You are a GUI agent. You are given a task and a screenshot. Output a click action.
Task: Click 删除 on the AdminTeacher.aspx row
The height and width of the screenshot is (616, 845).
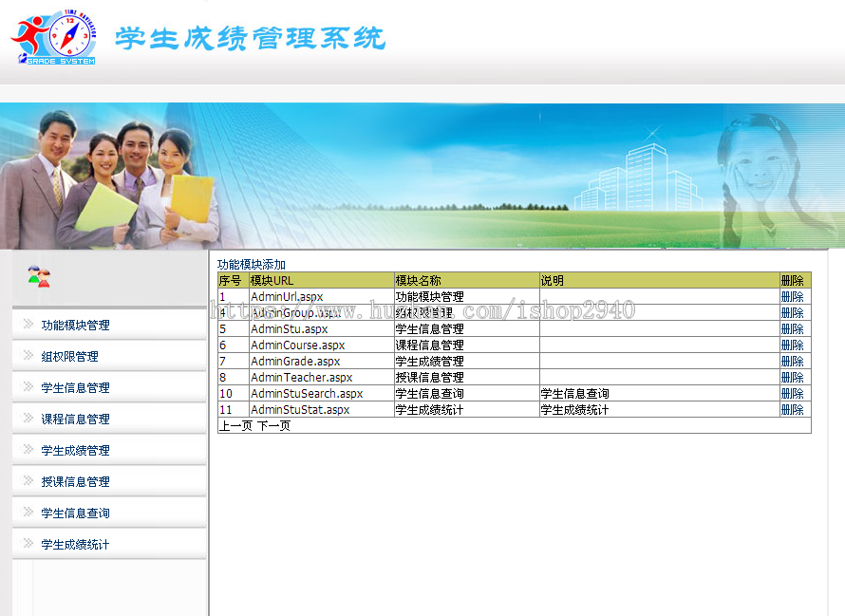click(793, 377)
